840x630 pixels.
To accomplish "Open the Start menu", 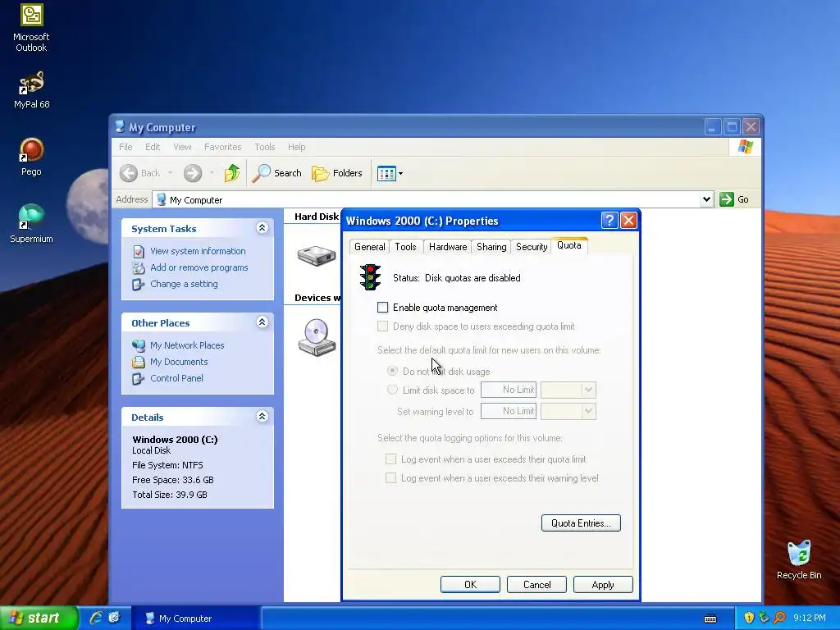I will (x=38, y=618).
